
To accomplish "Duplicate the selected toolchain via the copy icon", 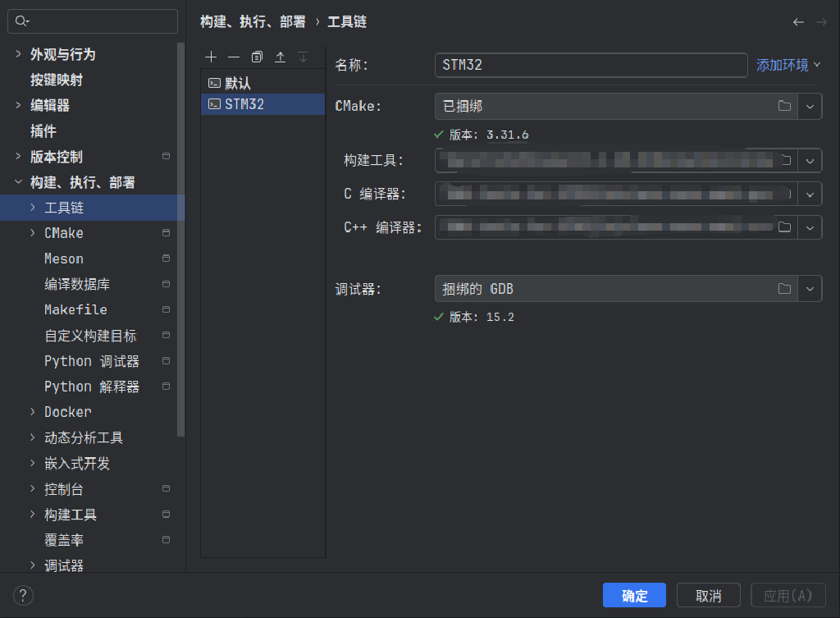I will (x=255, y=57).
